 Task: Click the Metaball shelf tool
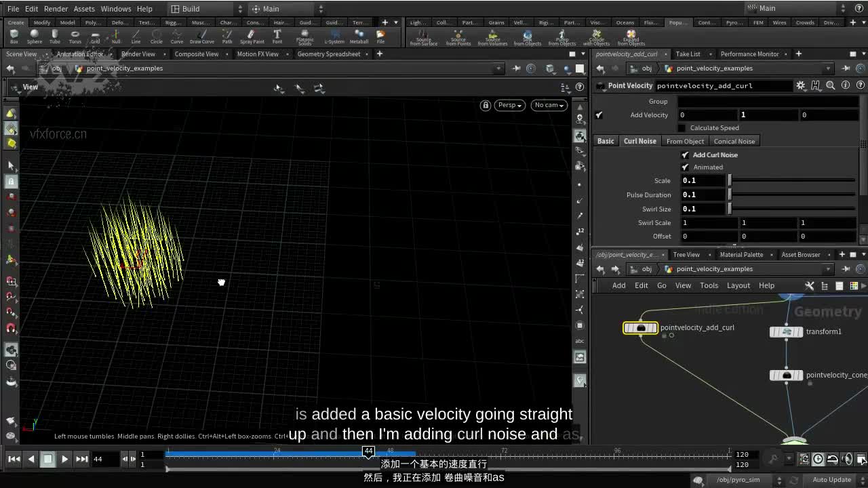(x=359, y=36)
